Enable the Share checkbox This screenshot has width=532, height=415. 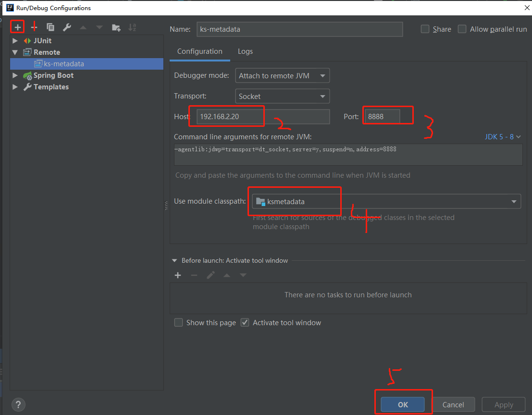425,29
